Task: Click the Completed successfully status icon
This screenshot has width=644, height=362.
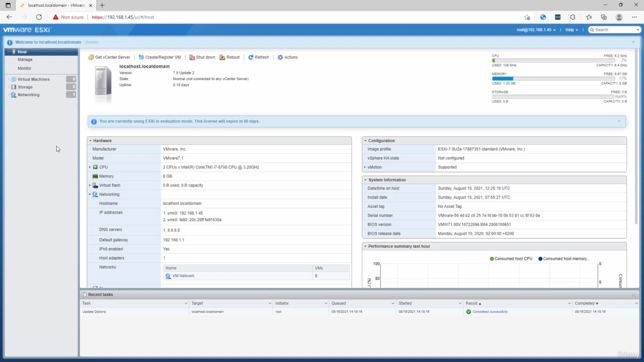Action: tap(468, 312)
